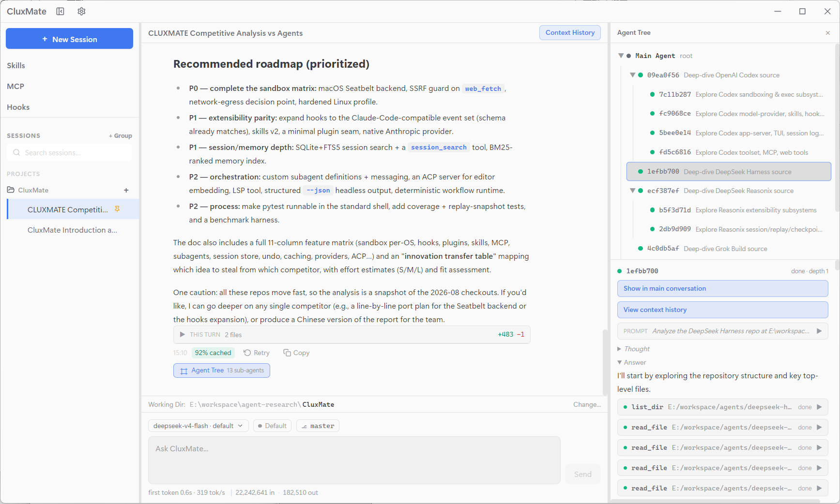Expand the THIS TURN 2 files disclosure
The image size is (840, 504).
183,334
